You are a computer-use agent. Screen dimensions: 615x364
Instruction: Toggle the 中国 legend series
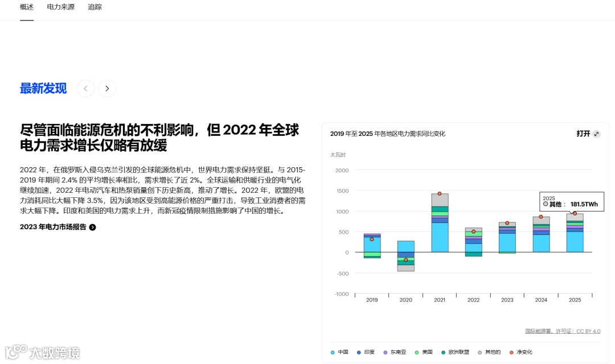click(339, 352)
